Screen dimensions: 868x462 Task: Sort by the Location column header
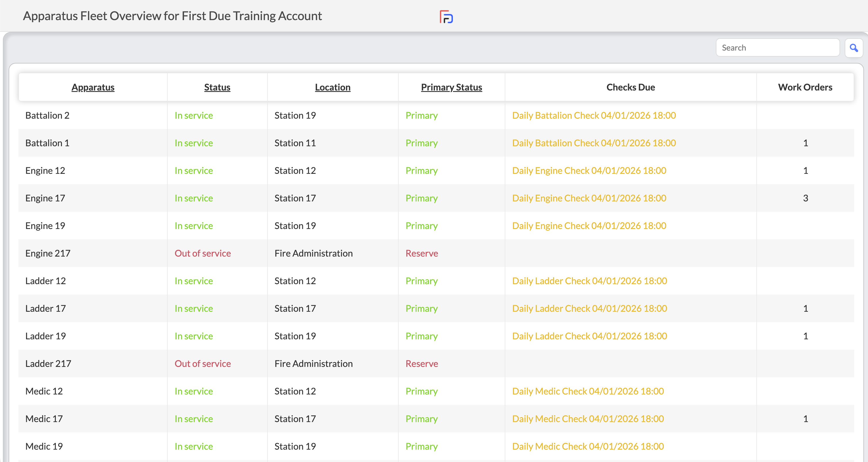pos(332,87)
